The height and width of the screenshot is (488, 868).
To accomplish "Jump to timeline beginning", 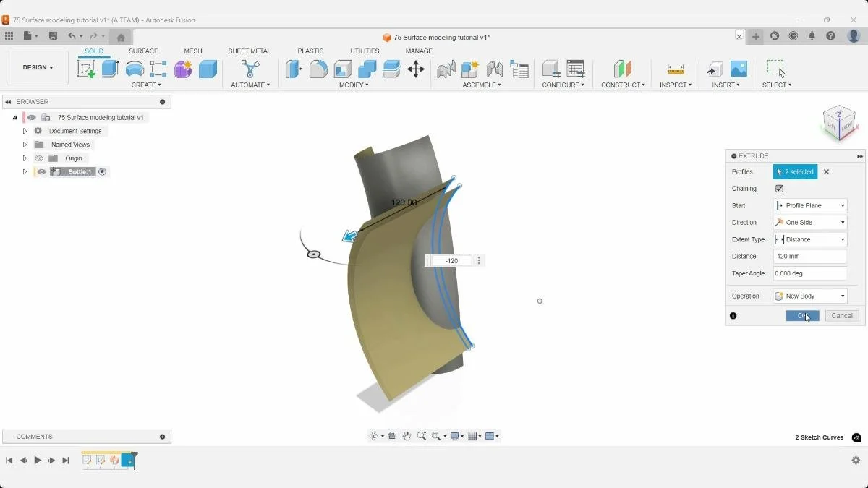I will pos(9,461).
